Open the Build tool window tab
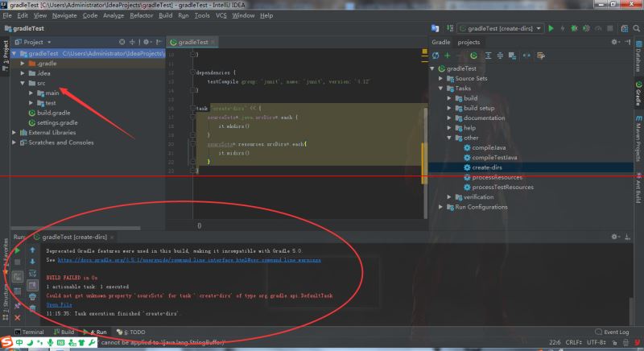This screenshot has height=351, width=644. pyautogui.click(x=64, y=332)
